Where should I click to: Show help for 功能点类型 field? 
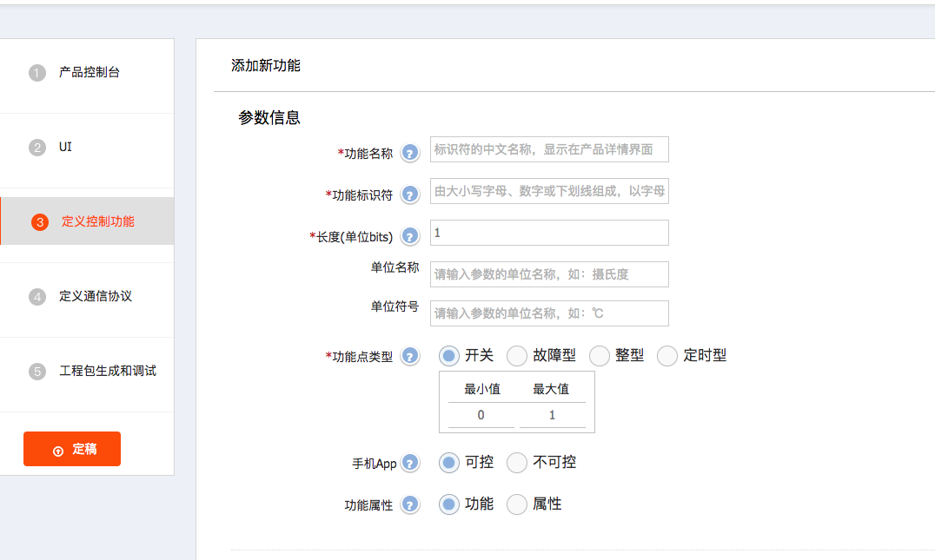coord(409,356)
